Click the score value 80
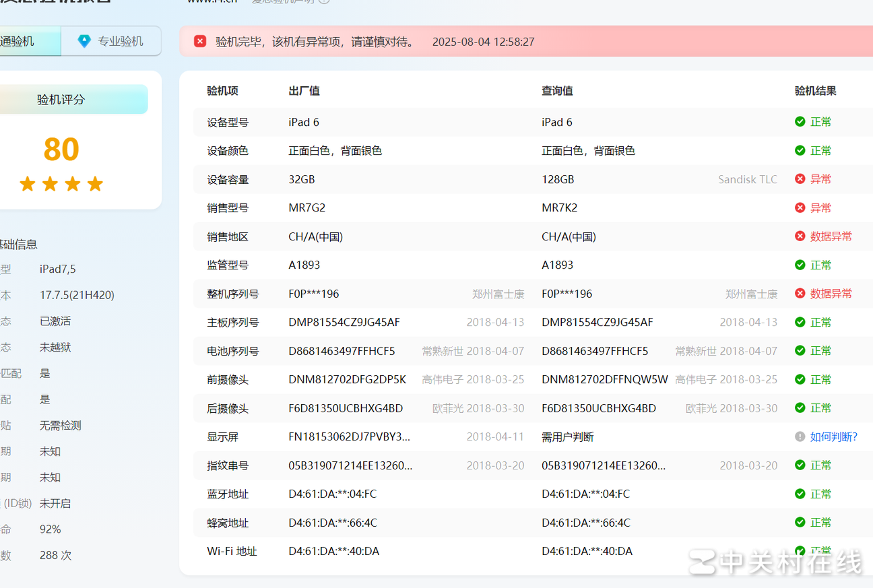 [61, 150]
